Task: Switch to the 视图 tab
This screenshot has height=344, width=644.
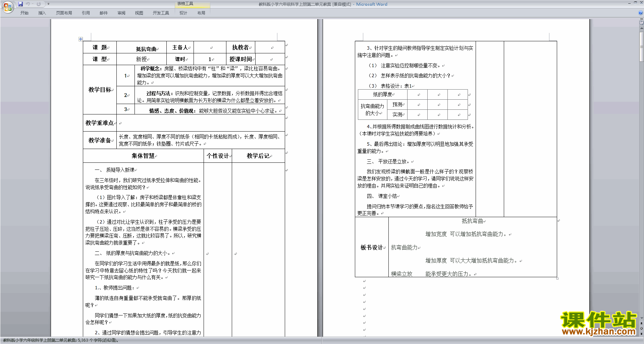Action: 139,13
